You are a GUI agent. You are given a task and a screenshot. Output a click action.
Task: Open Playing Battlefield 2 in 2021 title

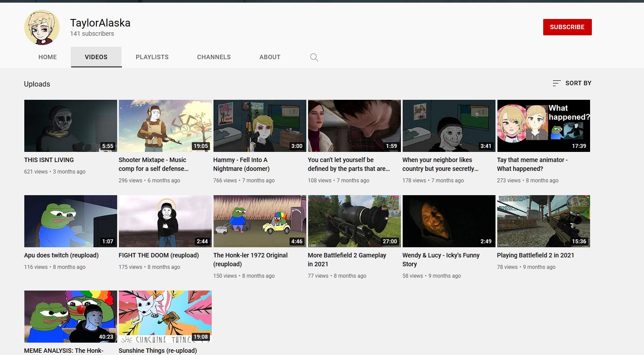[x=536, y=255]
